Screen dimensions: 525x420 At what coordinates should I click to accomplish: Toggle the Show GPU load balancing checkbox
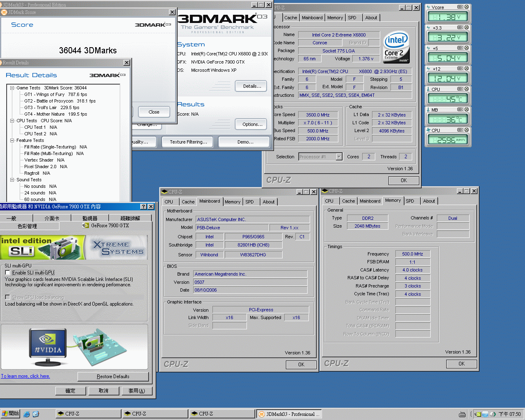[x=7, y=297]
